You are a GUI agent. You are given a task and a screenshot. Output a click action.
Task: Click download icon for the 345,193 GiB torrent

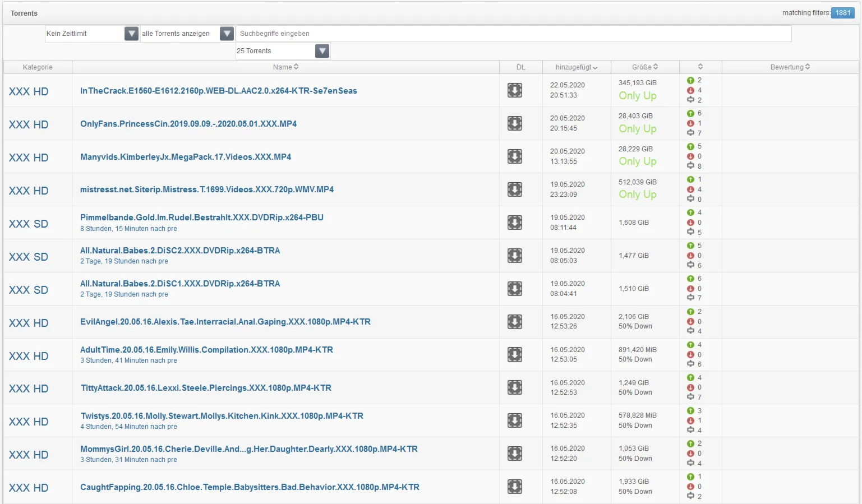point(514,90)
